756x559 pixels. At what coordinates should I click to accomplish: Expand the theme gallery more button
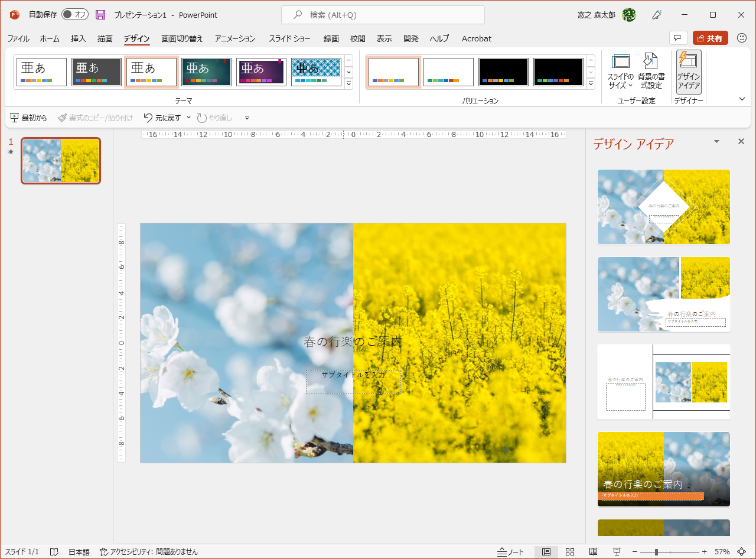point(348,83)
